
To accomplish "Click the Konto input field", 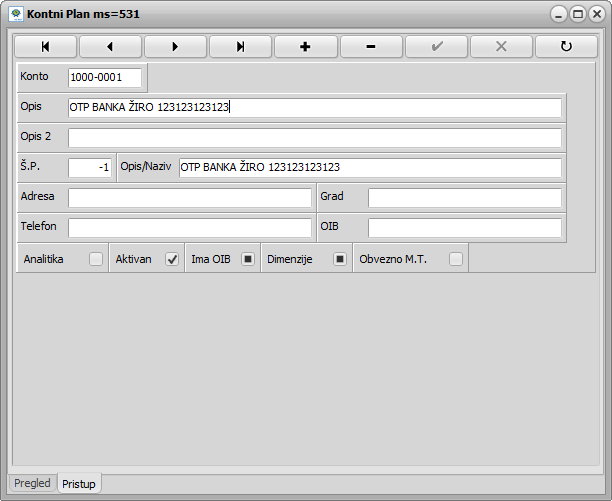I will click(105, 77).
